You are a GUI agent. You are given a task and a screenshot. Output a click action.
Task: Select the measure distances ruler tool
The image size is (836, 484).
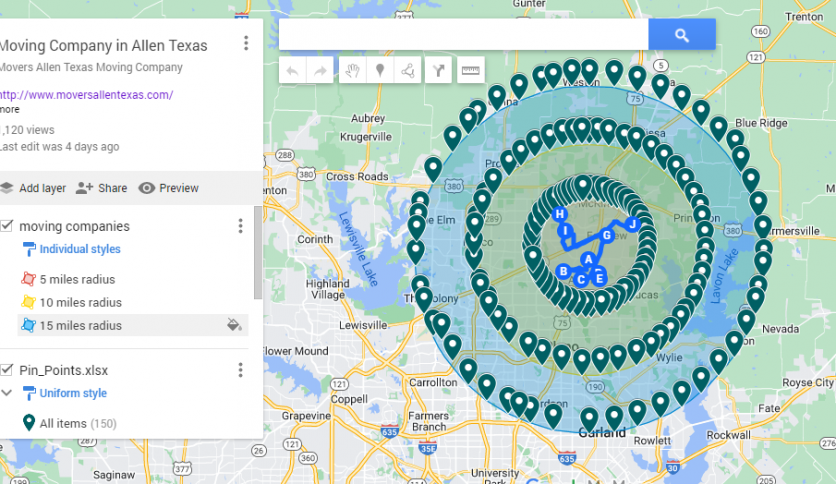coord(470,70)
